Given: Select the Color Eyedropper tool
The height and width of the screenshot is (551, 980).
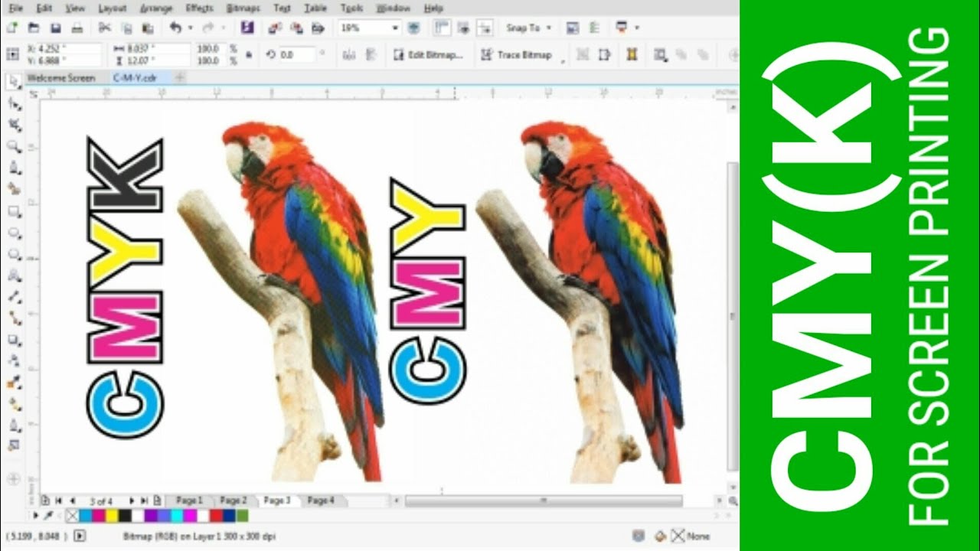Looking at the screenshot, I should [13, 383].
